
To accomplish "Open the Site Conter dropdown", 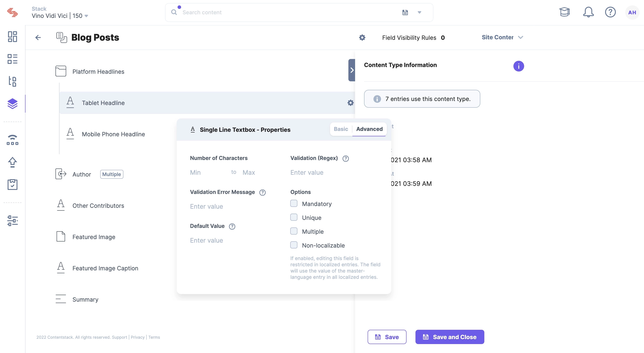I will (502, 37).
